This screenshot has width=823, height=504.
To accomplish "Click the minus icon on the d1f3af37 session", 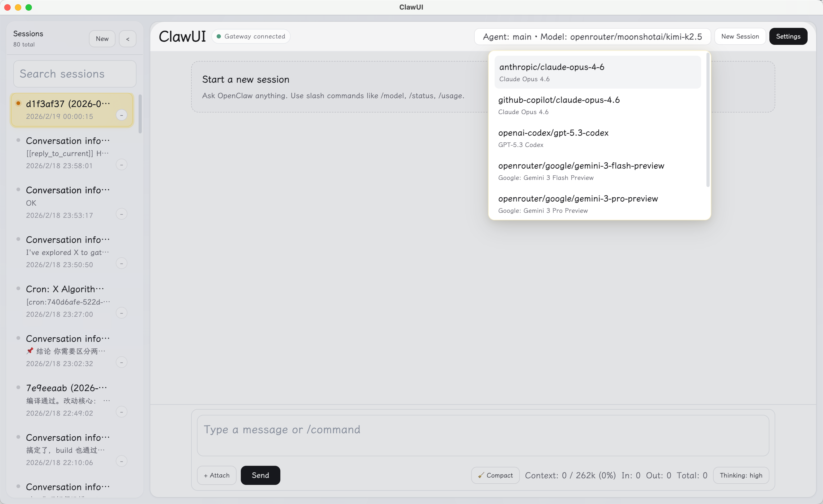I will click(x=121, y=115).
